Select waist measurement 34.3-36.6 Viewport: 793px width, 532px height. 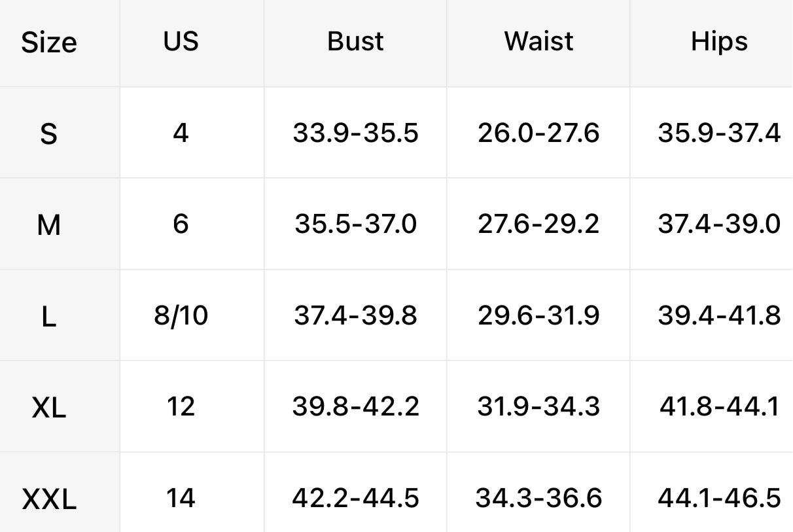pyautogui.click(x=538, y=498)
